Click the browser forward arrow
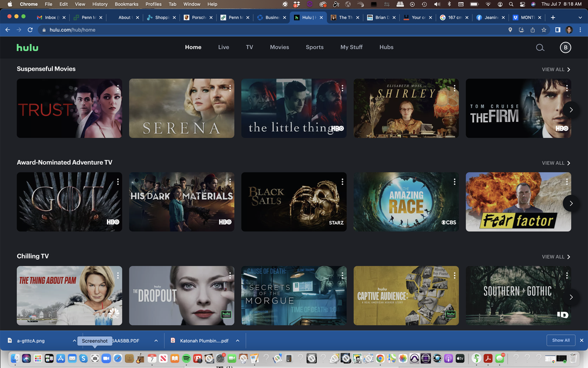588x368 pixels. click(x=19, y=29)
